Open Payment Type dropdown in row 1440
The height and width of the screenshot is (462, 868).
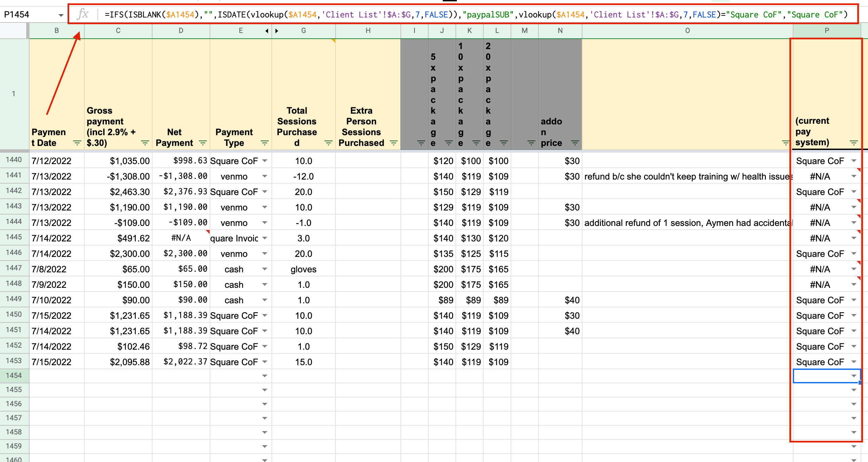pos(264,161)
